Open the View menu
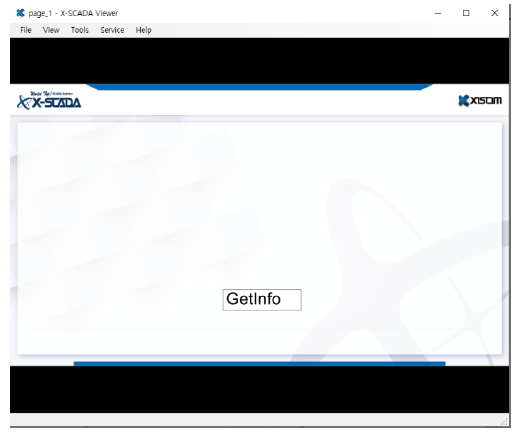The image size is (516, 432). click(51, 30)
